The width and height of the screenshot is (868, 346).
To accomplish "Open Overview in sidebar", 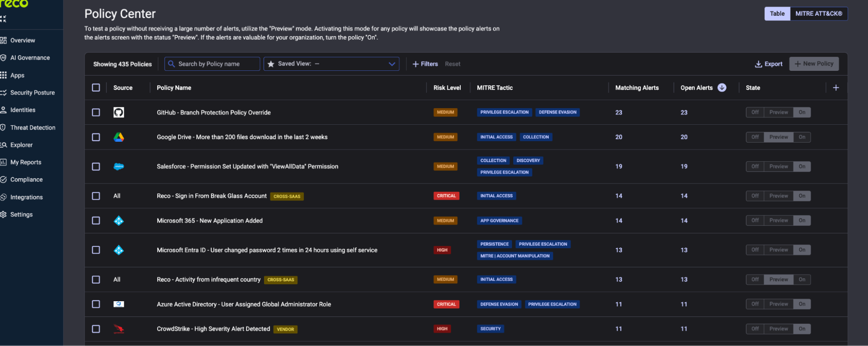I will click(23, 40).
